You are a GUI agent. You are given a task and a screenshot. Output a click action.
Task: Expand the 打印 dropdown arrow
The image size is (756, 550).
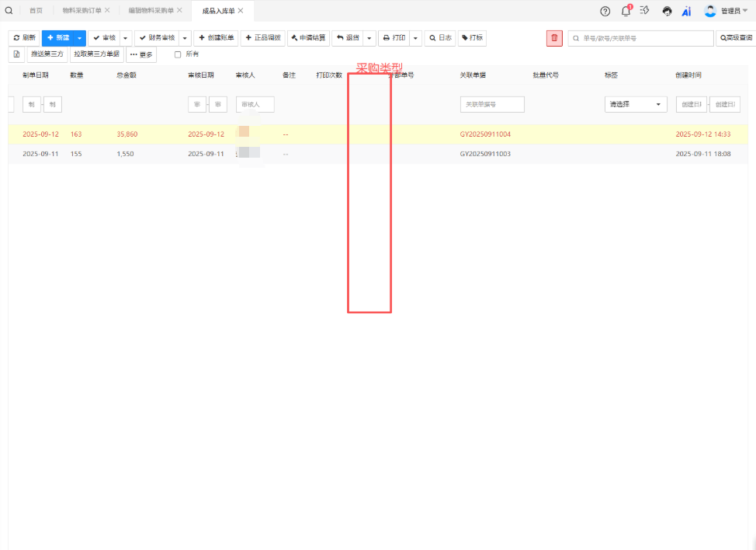[416, 38]
